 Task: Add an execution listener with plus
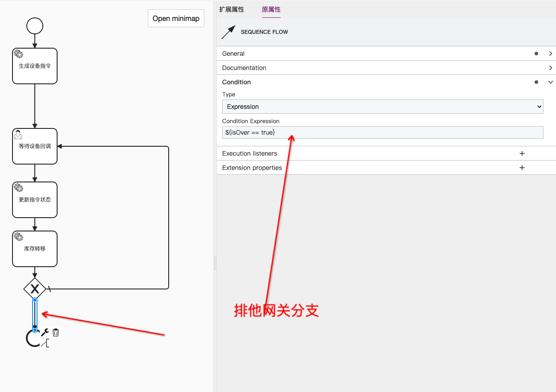(522, 153)
